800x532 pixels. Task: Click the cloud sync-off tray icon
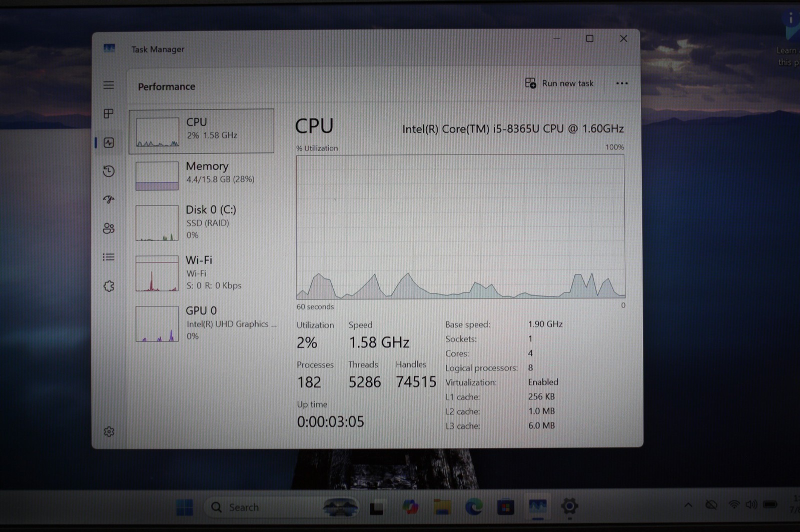[711, 505]
